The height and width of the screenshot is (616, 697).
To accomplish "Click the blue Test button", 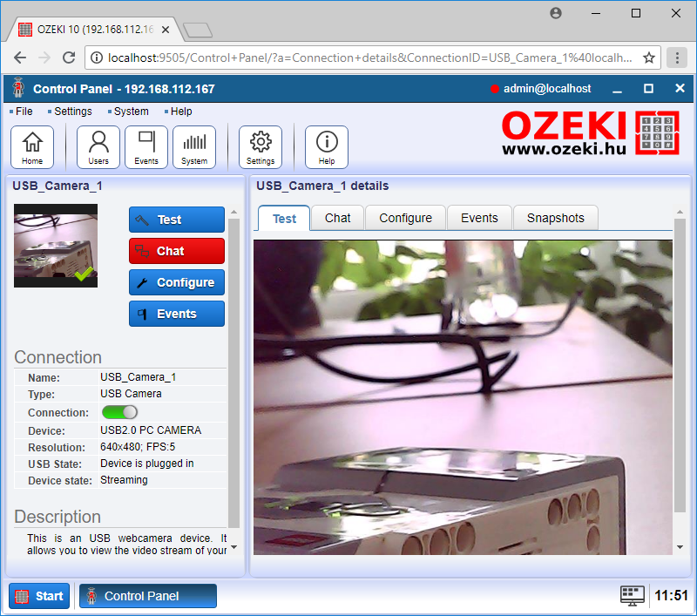I will (x=177, y=220).
